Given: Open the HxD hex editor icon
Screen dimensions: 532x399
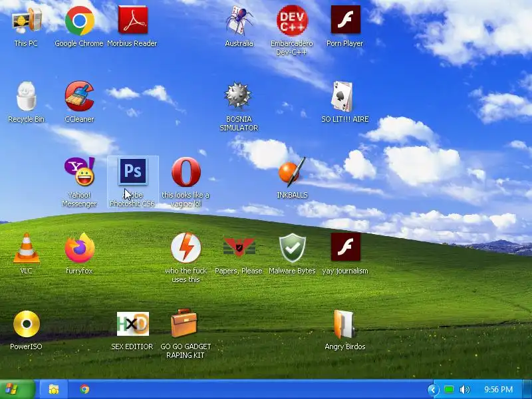Looking at the screenshot, I should point(132,324).
